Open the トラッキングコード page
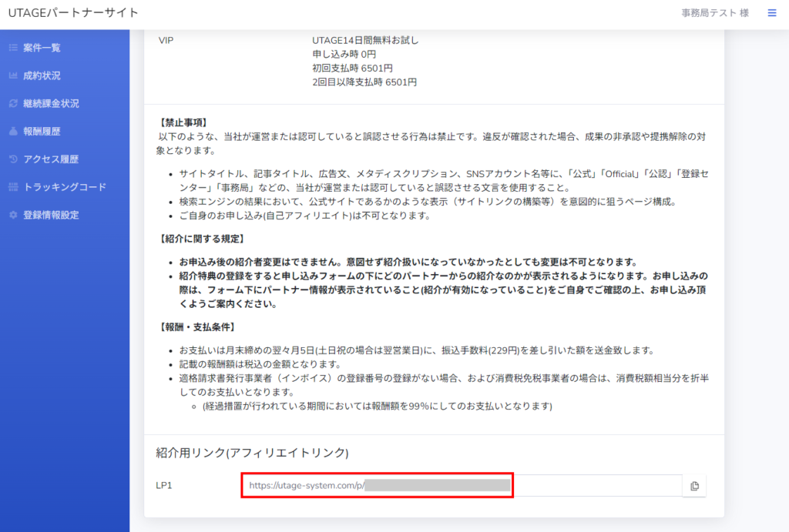 pos(65,187)
